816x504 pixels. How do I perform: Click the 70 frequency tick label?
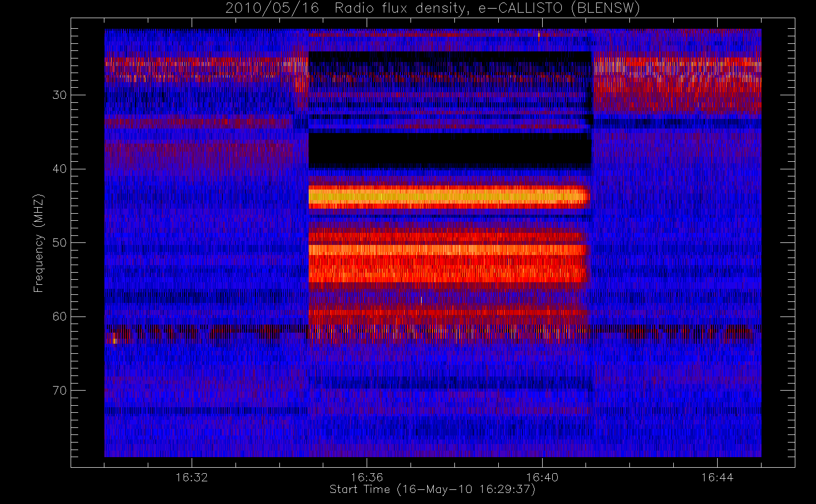click(x=60, y=390)
